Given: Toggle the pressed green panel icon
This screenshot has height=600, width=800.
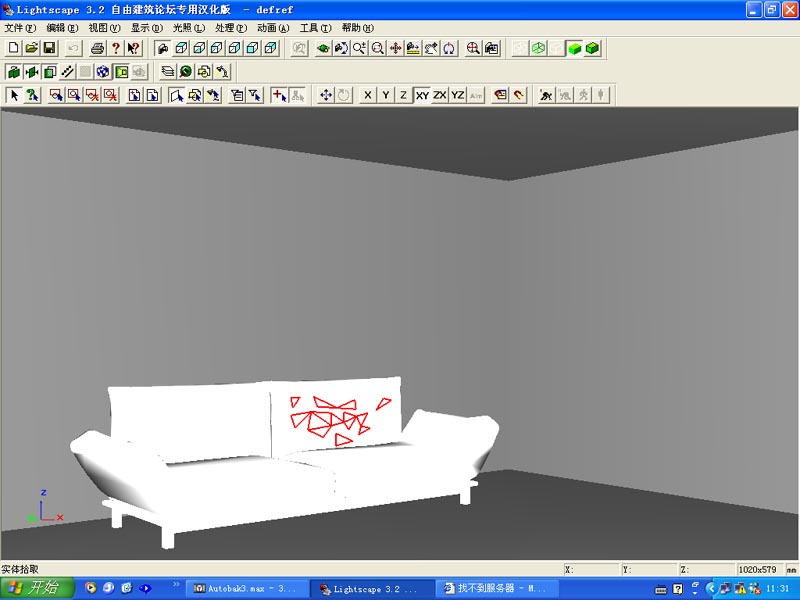Looking at the screenshot, I should 121,71.
